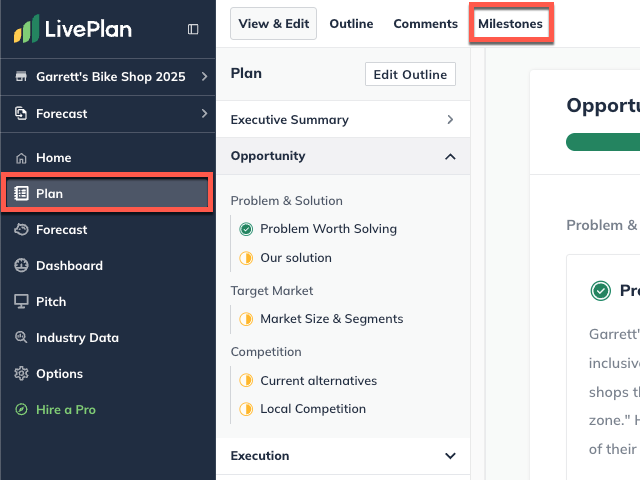
Task: Click the status icon of Current alternatives
Action: (246, 380)
